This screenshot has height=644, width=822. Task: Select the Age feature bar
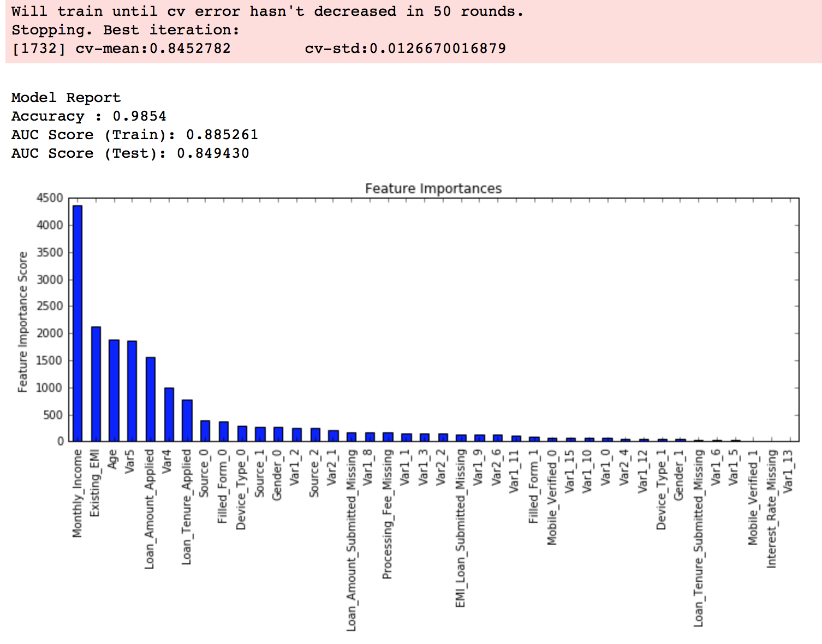(x=114, y=390)
